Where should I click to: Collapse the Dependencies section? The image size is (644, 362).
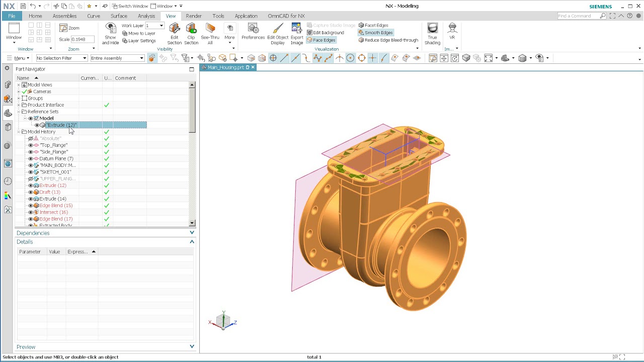click(192, 233)
